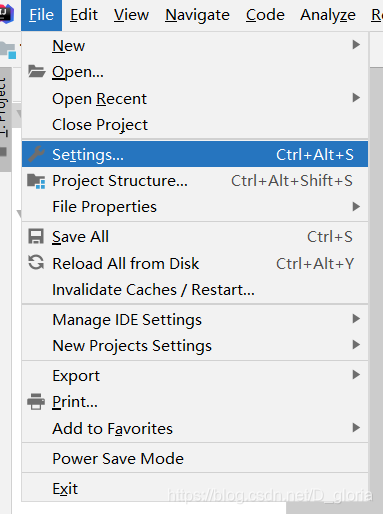Click the Project Structure folder icon

pyautogui.click(x=36, y=181)
